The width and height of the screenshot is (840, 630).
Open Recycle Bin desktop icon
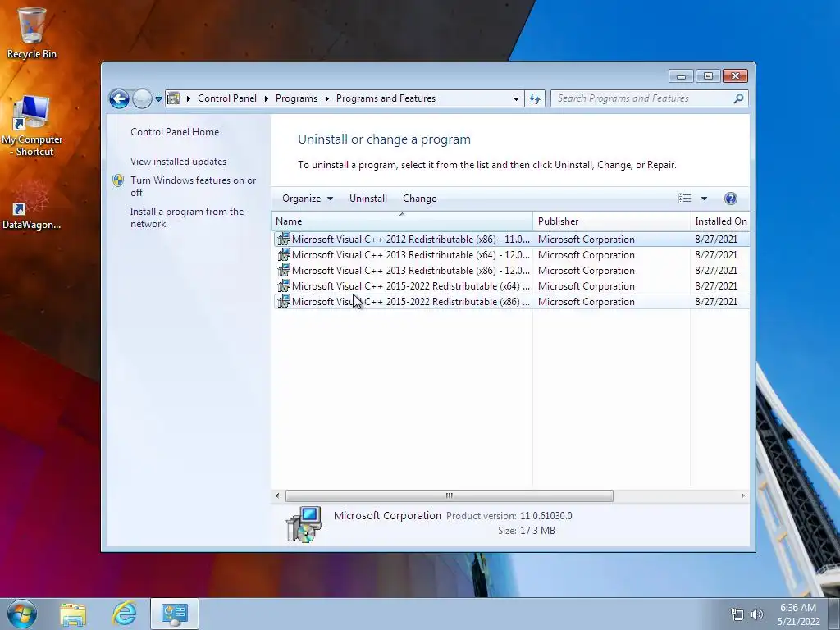32,32
